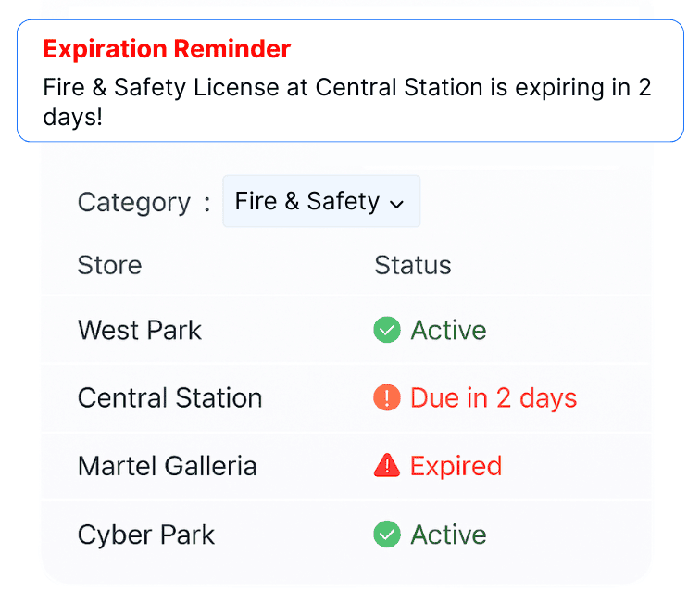The height and width of the screenshot is (604, 700).
Task: Click the orange exclamation icon for Central Station
Action: [386, 398]
